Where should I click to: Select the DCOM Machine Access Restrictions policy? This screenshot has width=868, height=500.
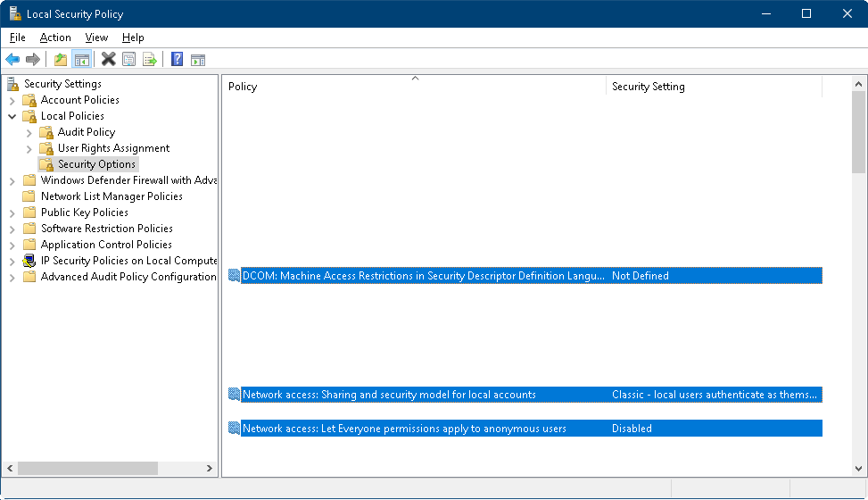coord(423,276)
